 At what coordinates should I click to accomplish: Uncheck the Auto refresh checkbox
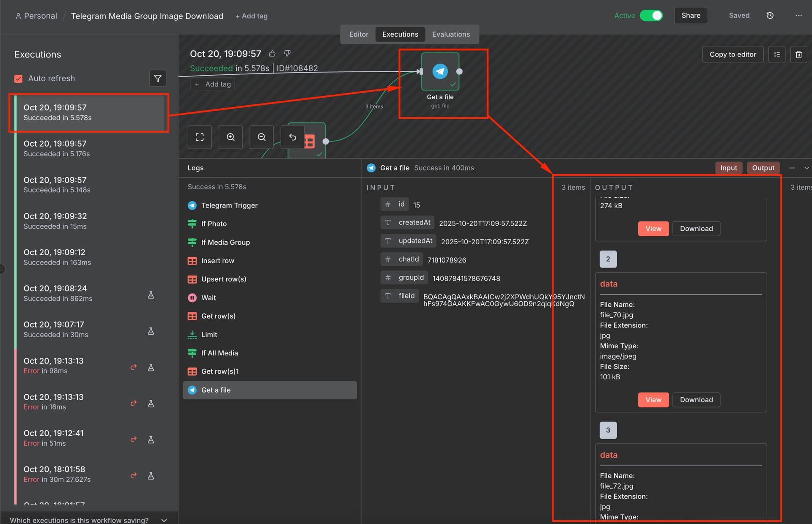point(19,79)
